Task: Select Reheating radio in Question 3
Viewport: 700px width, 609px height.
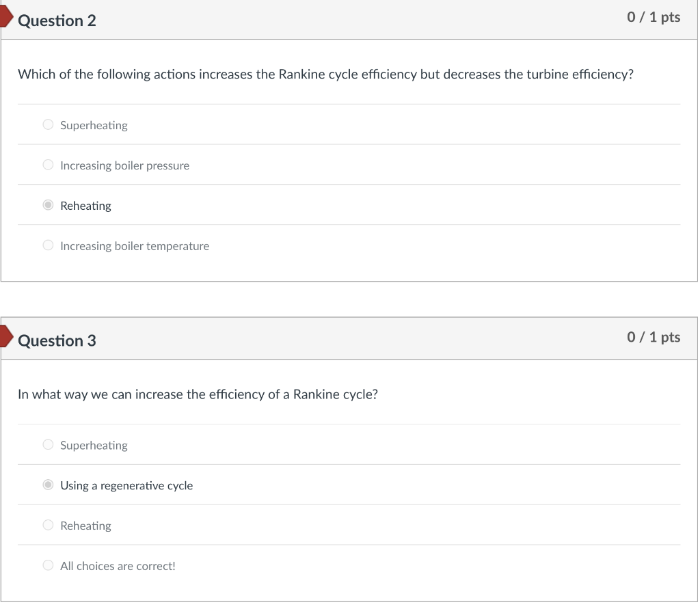Action: click(x=48, y=525)
